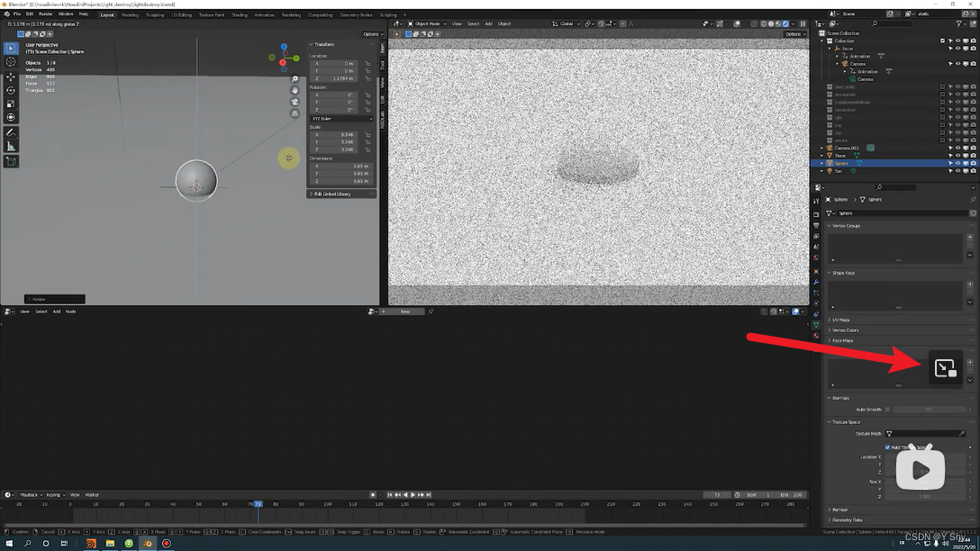Open viewport Options dropdown in left 3D view

[x=371, y=33]
